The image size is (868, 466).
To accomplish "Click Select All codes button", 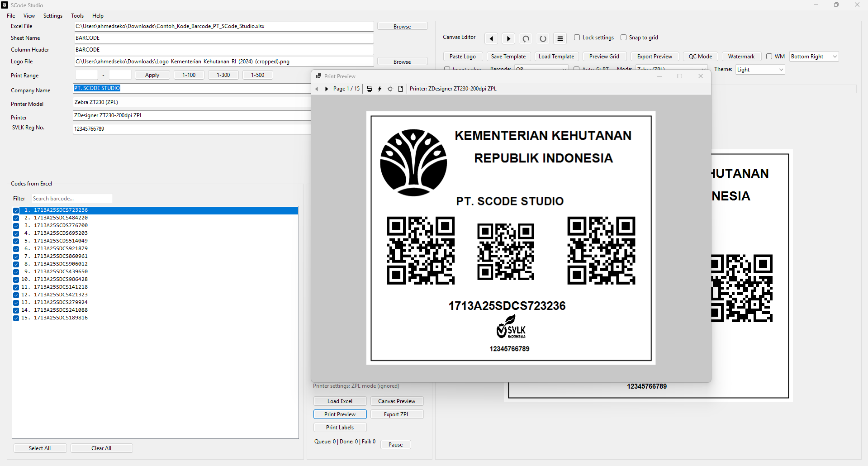I will [40, 448].
